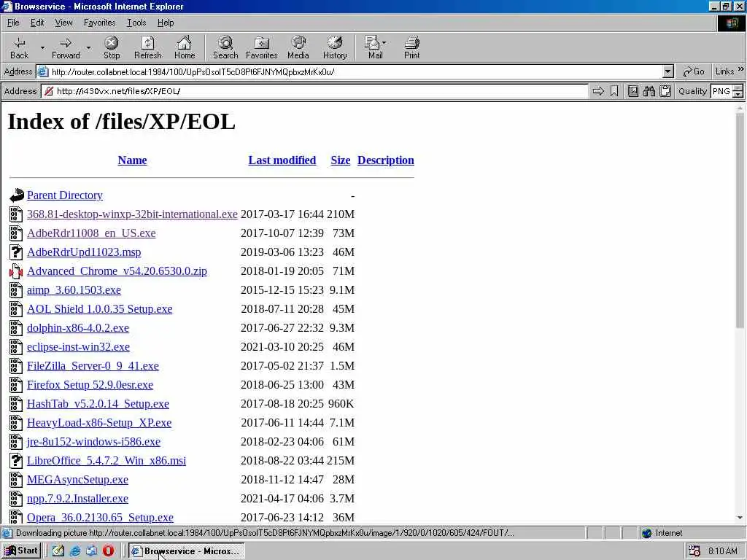The width and height of the screenshot is (747, 560).
Task: Download aimp_3.60.1503.exe
Action: pos(74,290)
